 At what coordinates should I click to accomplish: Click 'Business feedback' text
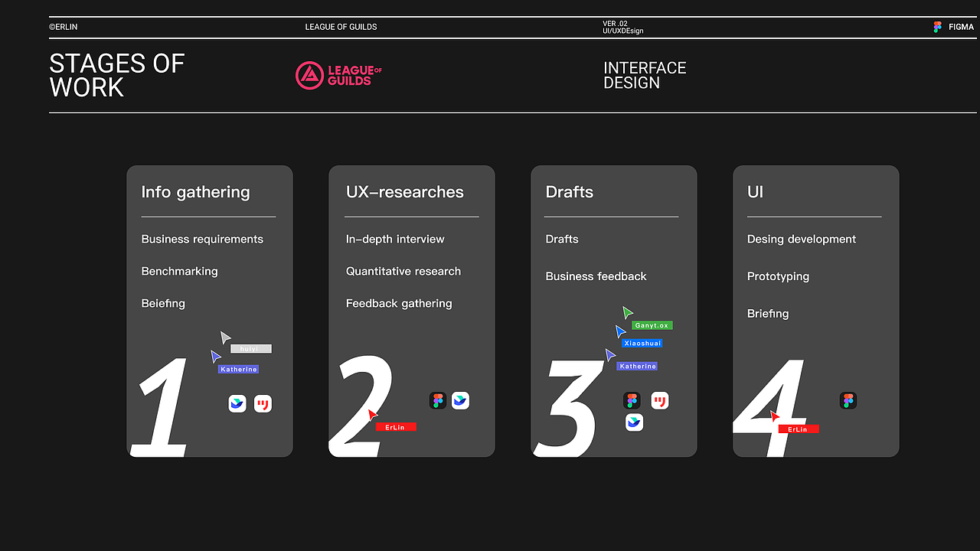(596, 276)
